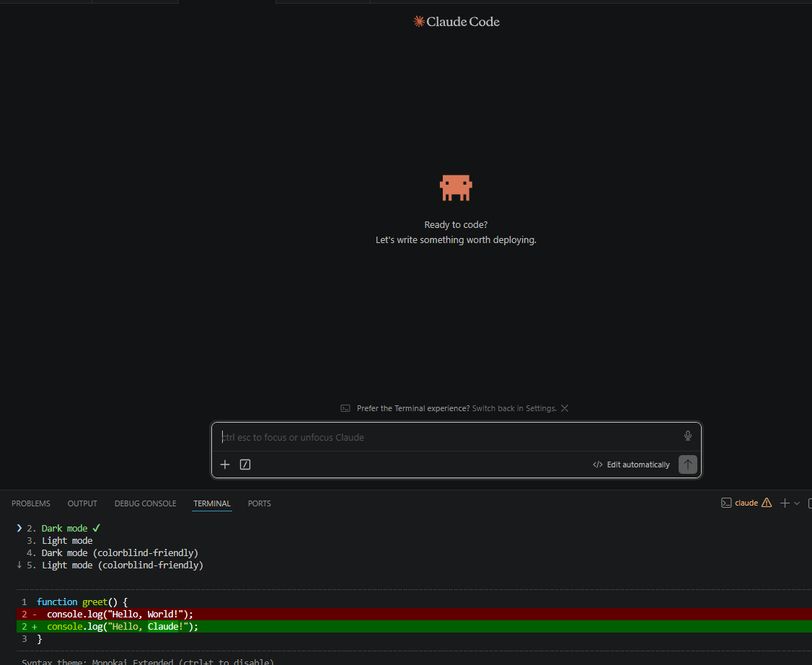
Task: Click the Ready to code? text
Action: point(456,225)
